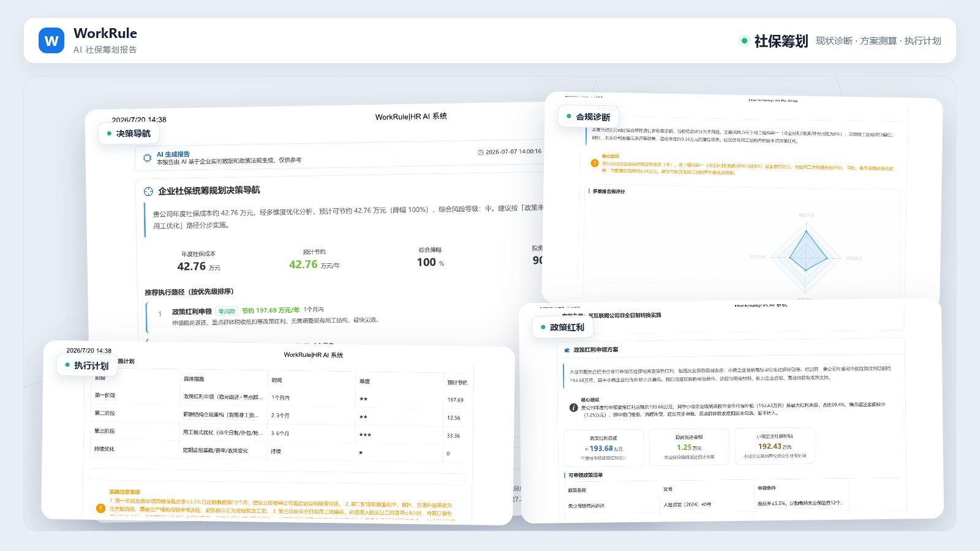Click the 政策红利申领 path item title
The height and width of the screenshot is (551, 980).
click(x=192, y=312)
